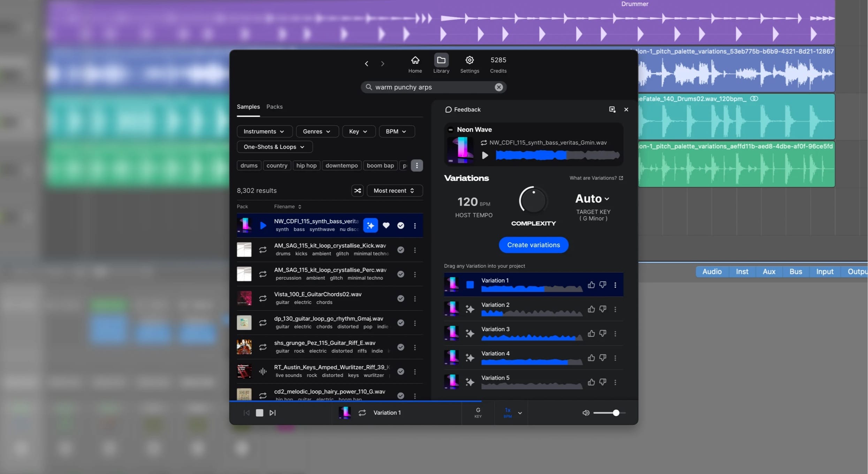Stop playback in the bottom player bar
The height and width of the screenshot is (474, 868).
click(x=259, y=413)
